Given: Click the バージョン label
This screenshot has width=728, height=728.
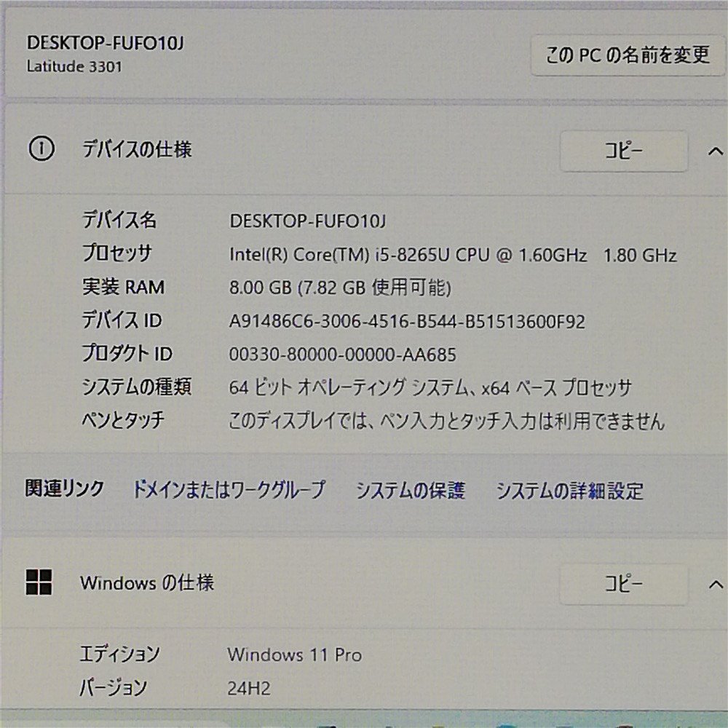Looking at the screenshot, I should tap(114, 688).
